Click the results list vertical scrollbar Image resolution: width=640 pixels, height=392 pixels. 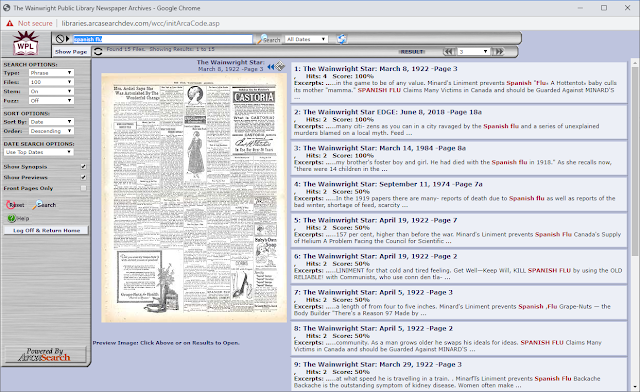click(x=635, y=161)
